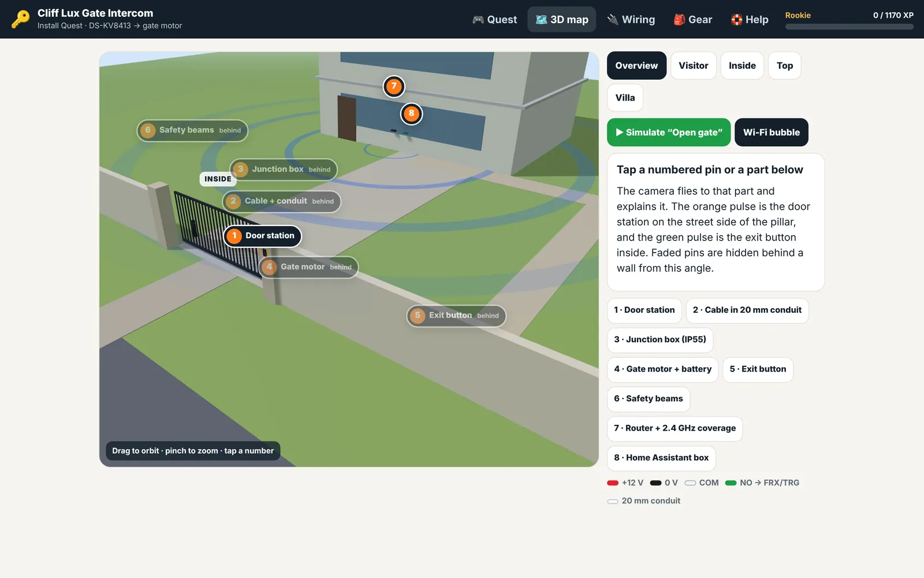The width and height of the screenshot is (924, 578).
Task: Click the Rookie rank label
Action: click(798, 16)
